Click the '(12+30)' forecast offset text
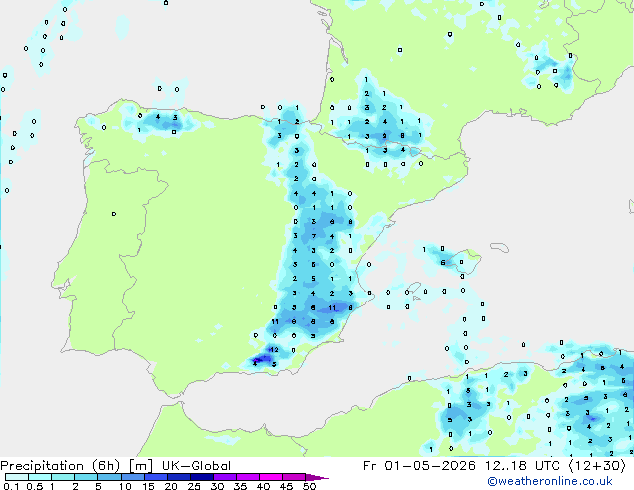The image size is (634, 490). pos(597,466)
